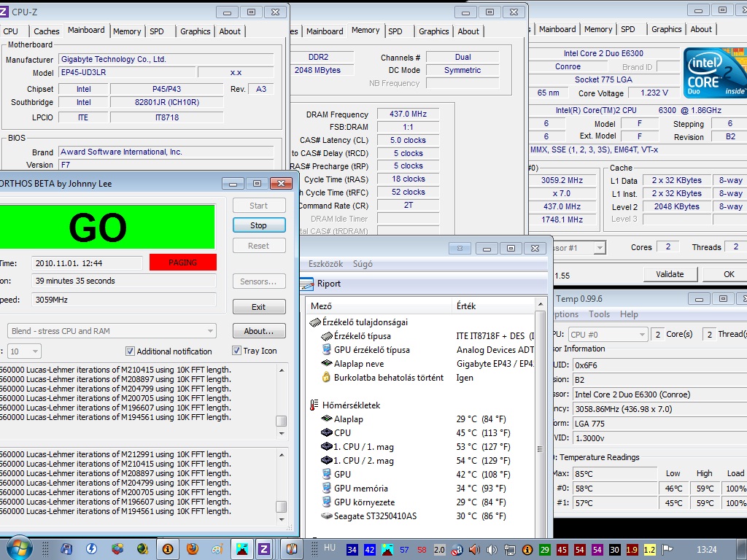Click the blue 42 temperature tray icon
The height and width of the screenshot is (560, 747).
pyautogui.click(x=370, y=550)
